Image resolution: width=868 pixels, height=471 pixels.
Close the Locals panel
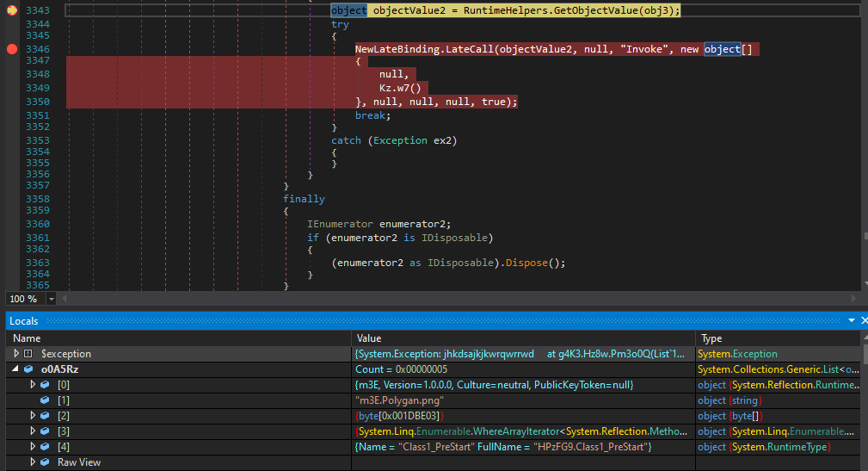coord(863,320)
